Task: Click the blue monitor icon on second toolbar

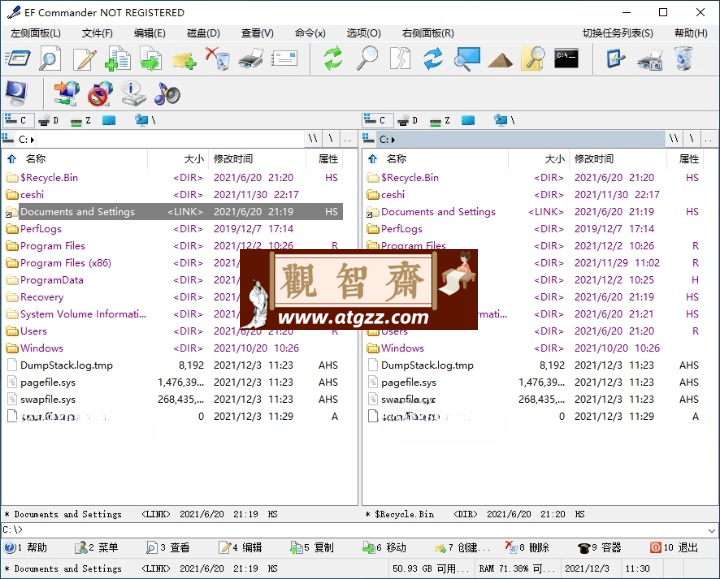Action: (16, 93)
